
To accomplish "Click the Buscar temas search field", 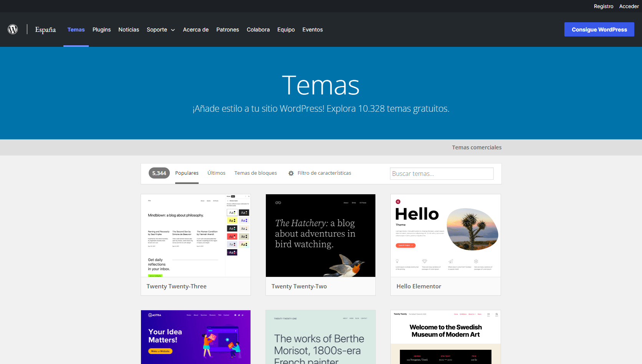I will (x=441, y=174).
